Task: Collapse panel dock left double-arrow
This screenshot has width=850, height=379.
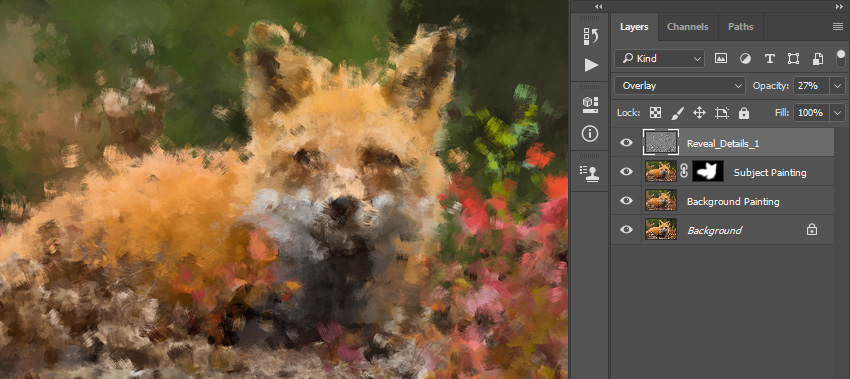Action: (x=598, y=6)
